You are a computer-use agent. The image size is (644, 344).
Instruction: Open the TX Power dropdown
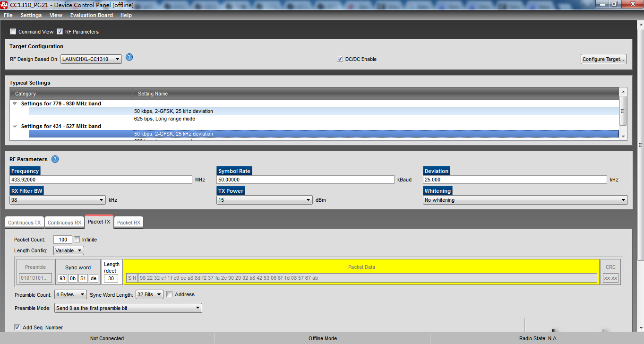coord(265,200)
